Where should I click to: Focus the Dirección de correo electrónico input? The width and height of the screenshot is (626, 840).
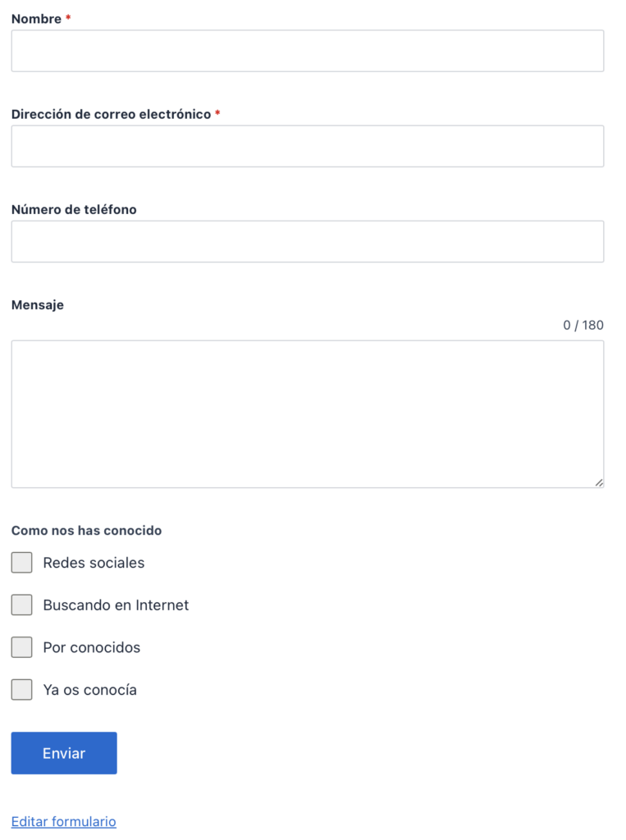pos(308,146)
